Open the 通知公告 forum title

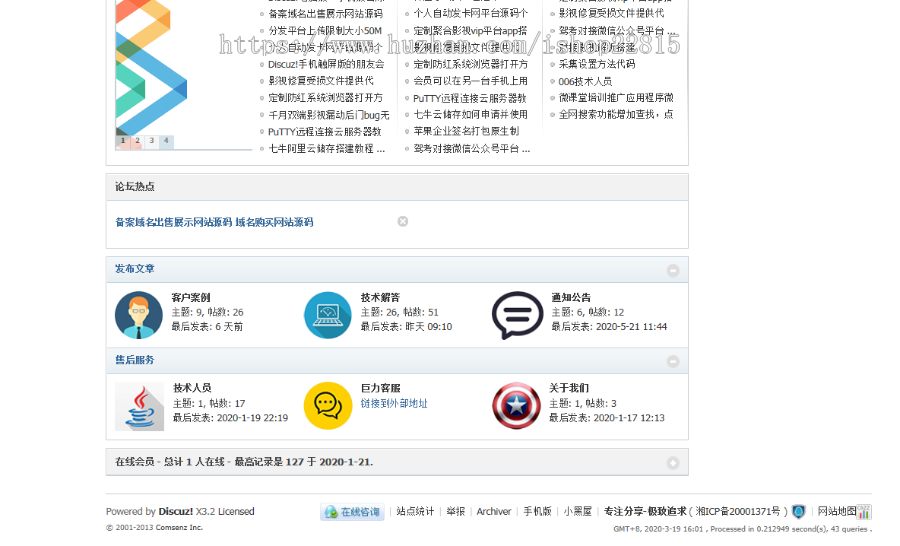571,297
